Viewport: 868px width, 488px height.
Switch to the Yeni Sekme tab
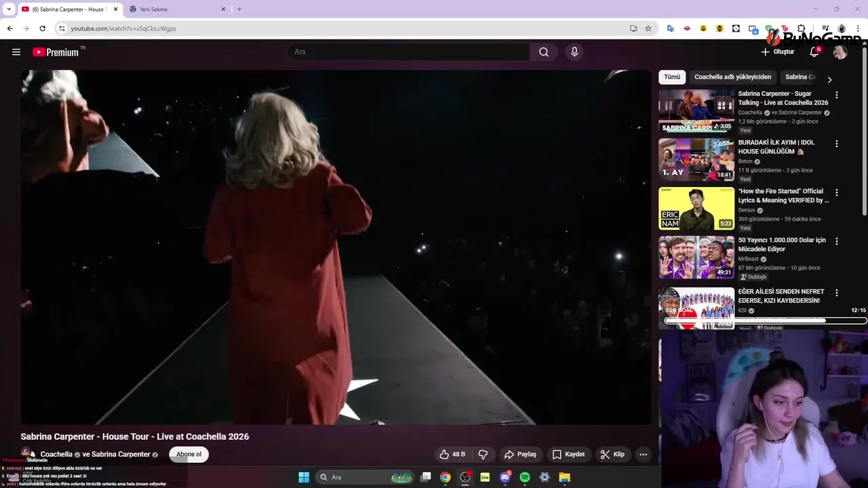pos(176,9)
